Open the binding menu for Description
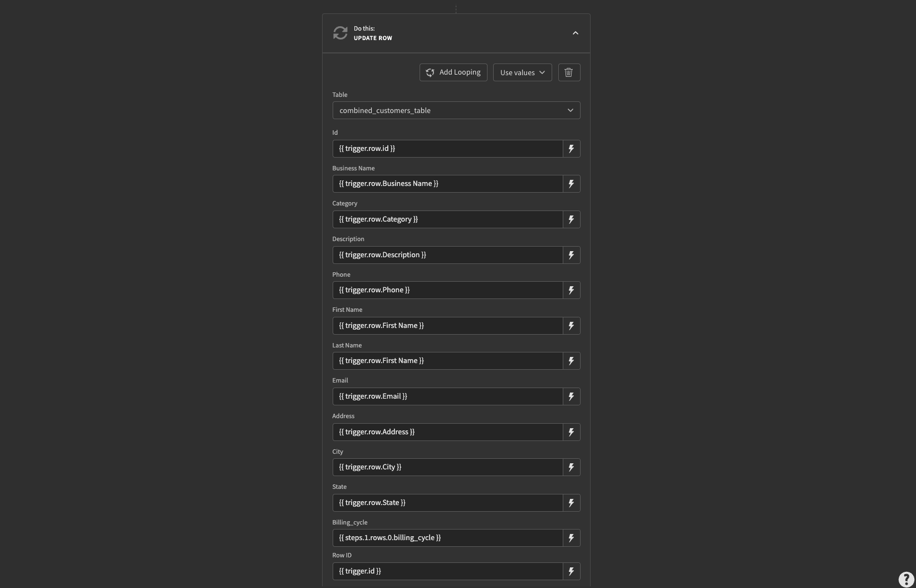 tap(571, 255)
